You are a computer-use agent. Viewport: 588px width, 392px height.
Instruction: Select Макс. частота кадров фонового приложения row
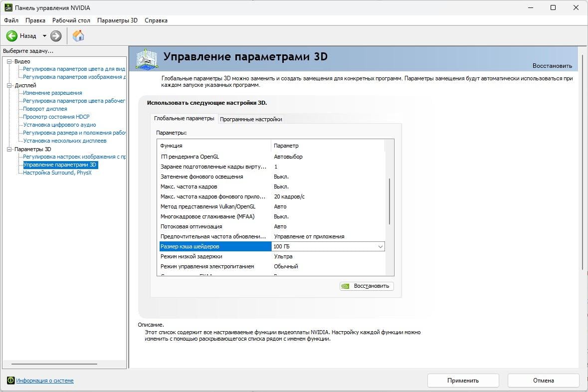point(271,196)
